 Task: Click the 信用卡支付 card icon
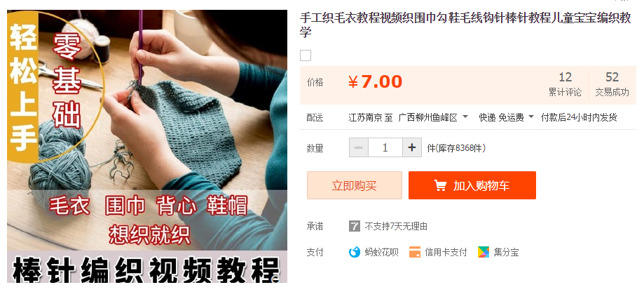point(414,252)
